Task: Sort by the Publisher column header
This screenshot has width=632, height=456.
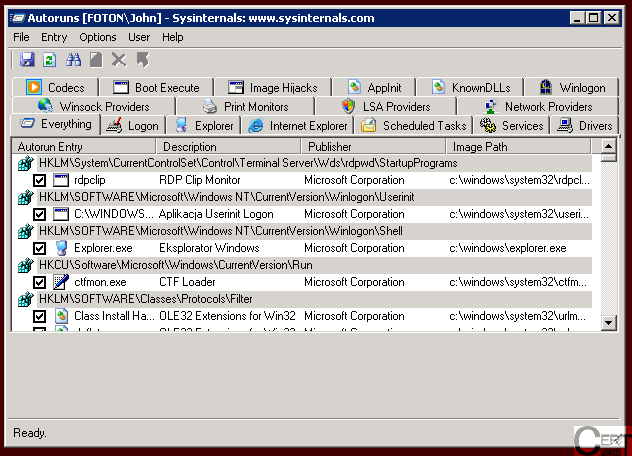Action: pos(374,146)
